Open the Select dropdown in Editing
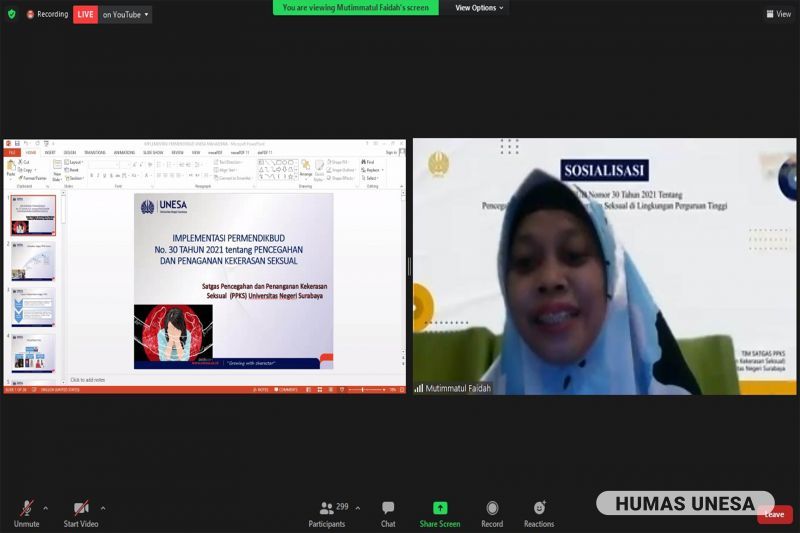The image size is (800, 533). [371, 178]
